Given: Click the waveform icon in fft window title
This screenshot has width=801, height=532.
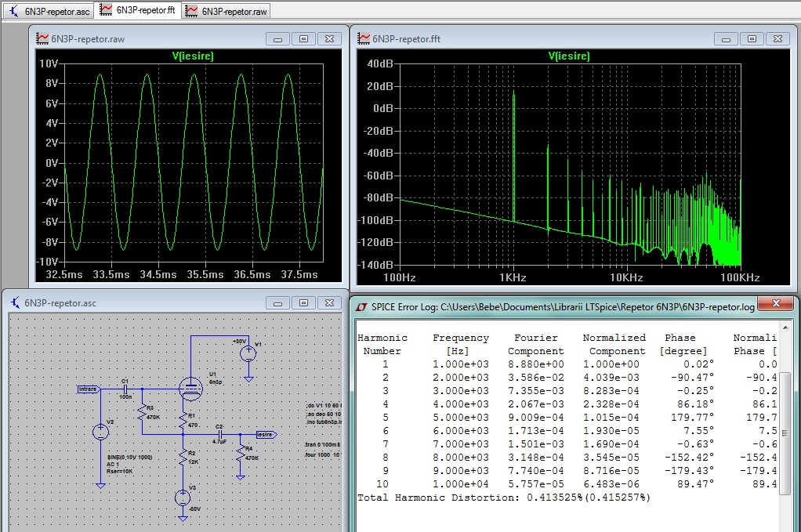Looking at the screenshot, I should 364,39.
